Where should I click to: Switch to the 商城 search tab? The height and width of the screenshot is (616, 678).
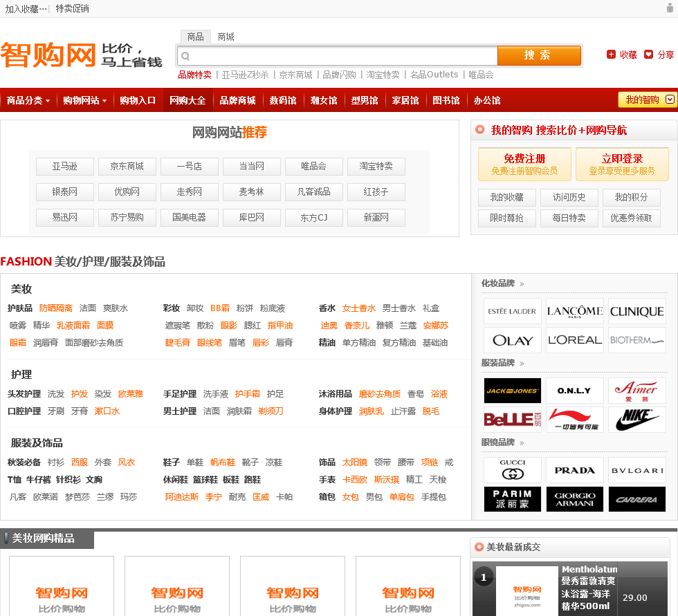tap(226, 37)
